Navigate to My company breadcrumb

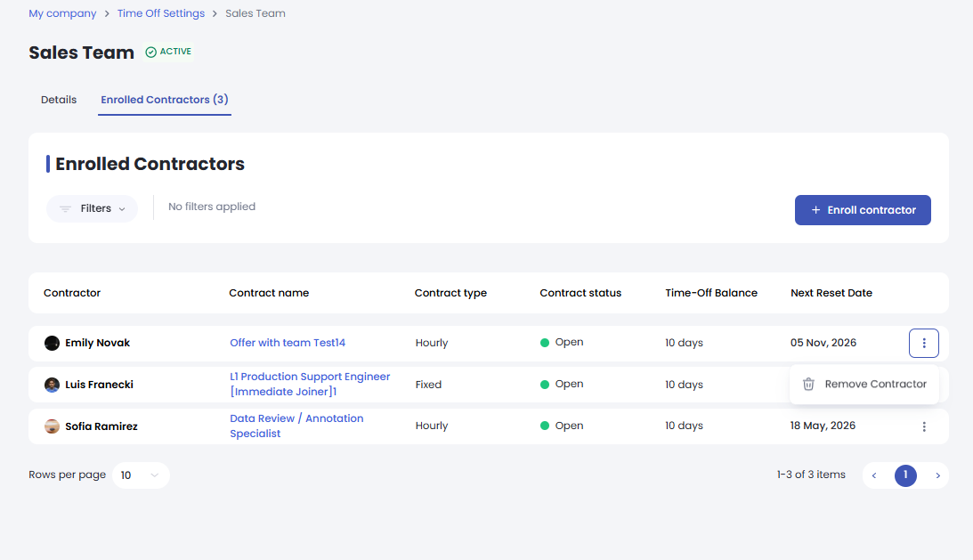point(62,13)
